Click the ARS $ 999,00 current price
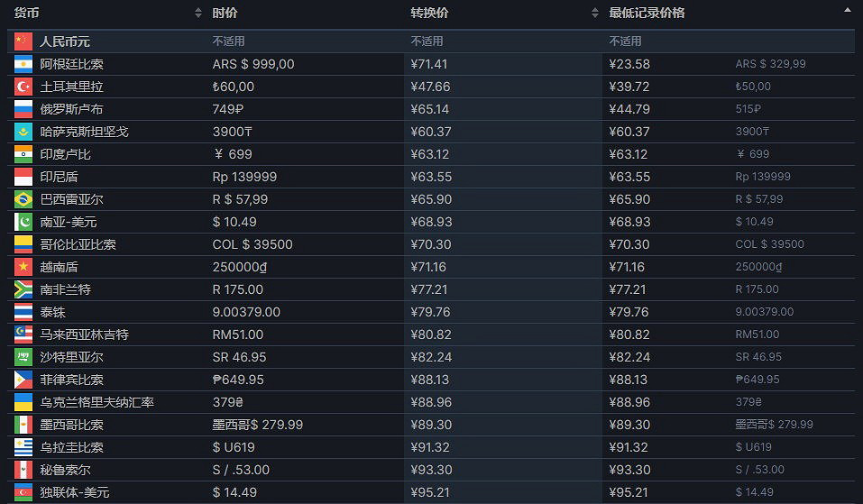Viewport: 863px width, 504px height. [x=253, y=64]
